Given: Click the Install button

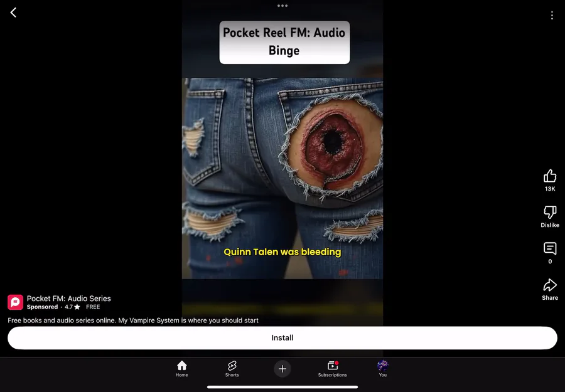Looking at the screenshot, I should tap(282, 337).
